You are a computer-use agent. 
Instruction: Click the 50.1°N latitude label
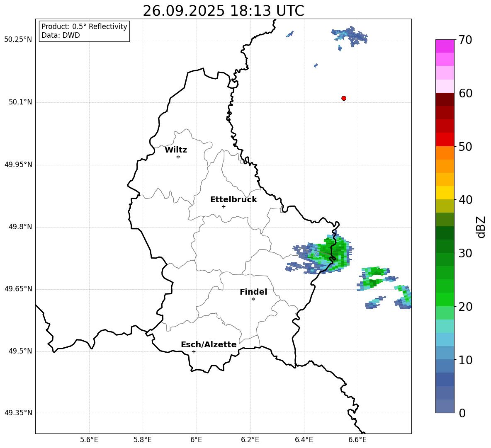coord(20,102)
